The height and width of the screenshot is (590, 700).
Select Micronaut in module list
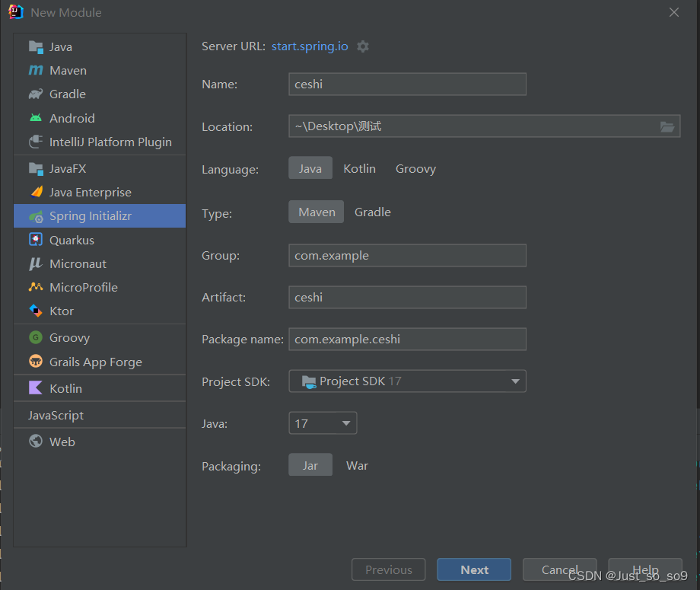point(100,264)
